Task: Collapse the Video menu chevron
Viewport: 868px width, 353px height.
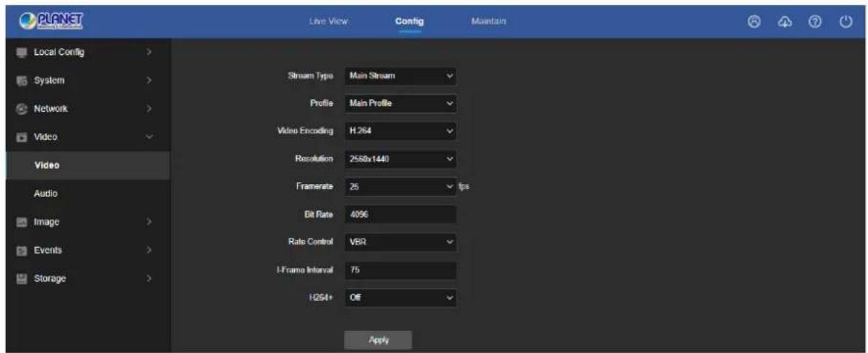Action: click(x=149, y=137)
